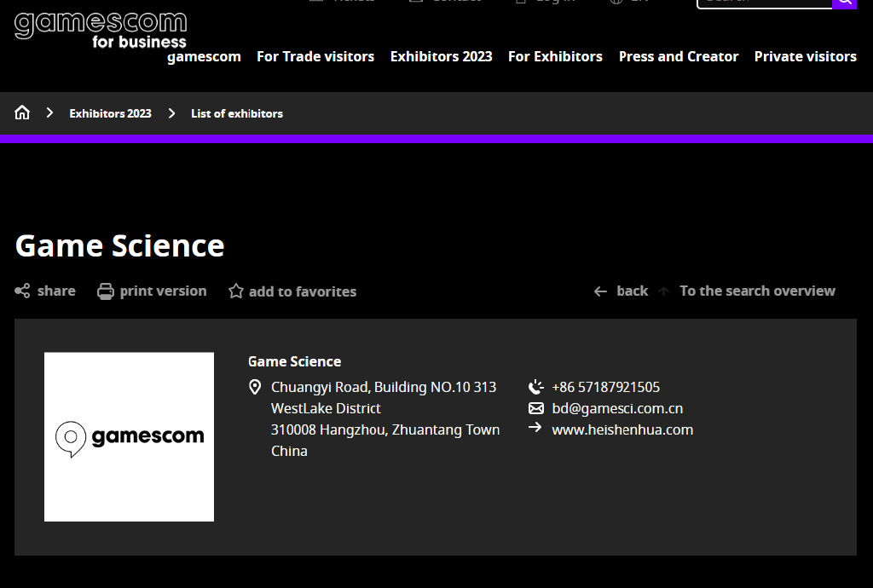Open the Exhibitors 2023 navigation menu
The image size is (873, 588).
(441, 56)
